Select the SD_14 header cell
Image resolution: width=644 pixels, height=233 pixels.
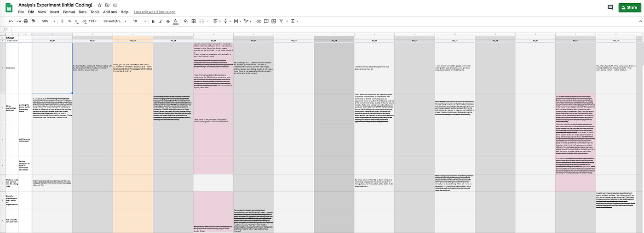[x=575, y=41]
